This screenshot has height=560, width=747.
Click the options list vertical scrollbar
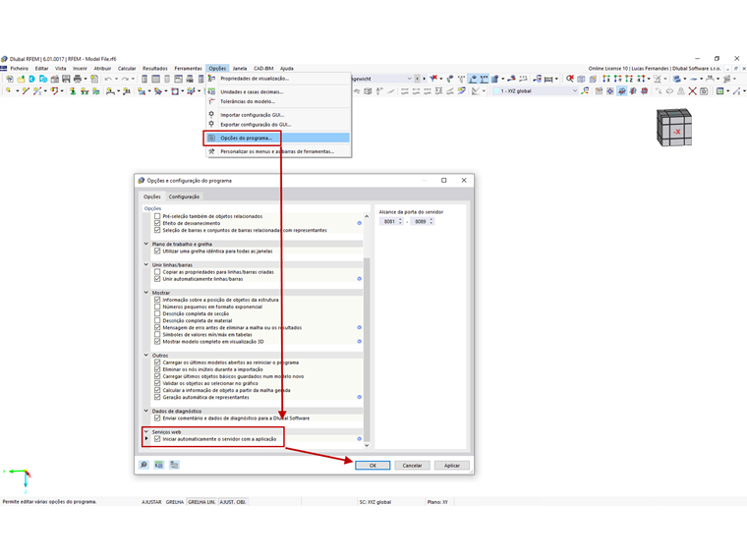(x=367, y=350)
